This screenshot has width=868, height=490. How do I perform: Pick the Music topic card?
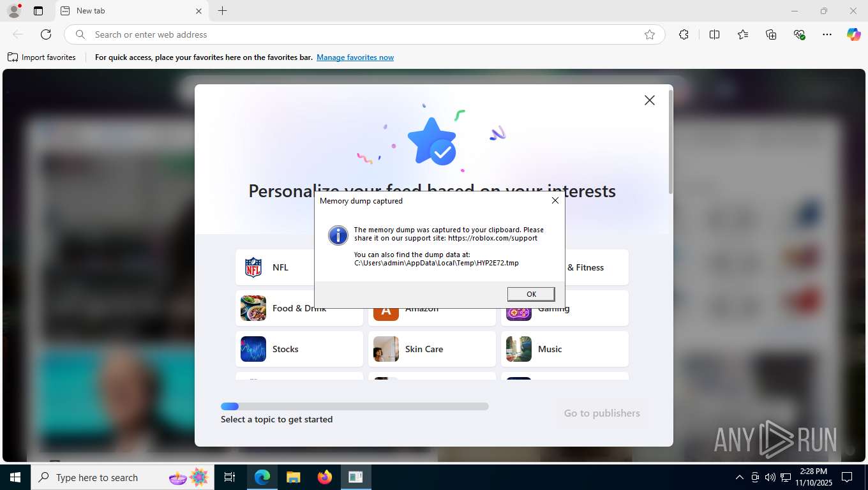565,349
